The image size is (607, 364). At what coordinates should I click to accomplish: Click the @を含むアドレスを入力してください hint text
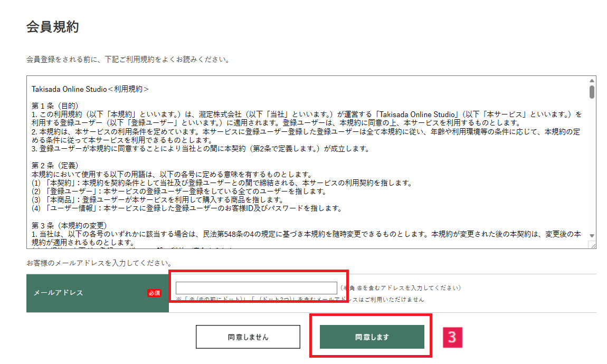(x=401, y=288)
